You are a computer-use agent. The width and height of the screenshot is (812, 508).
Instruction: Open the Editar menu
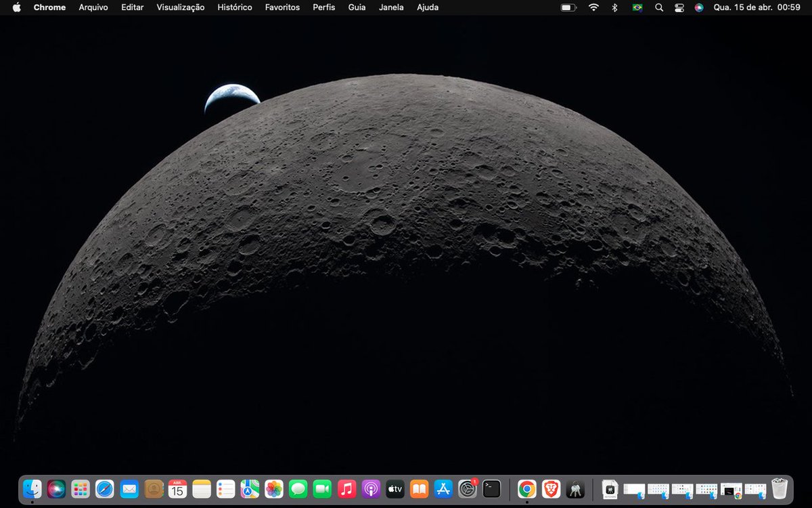(x=133, y=7)
